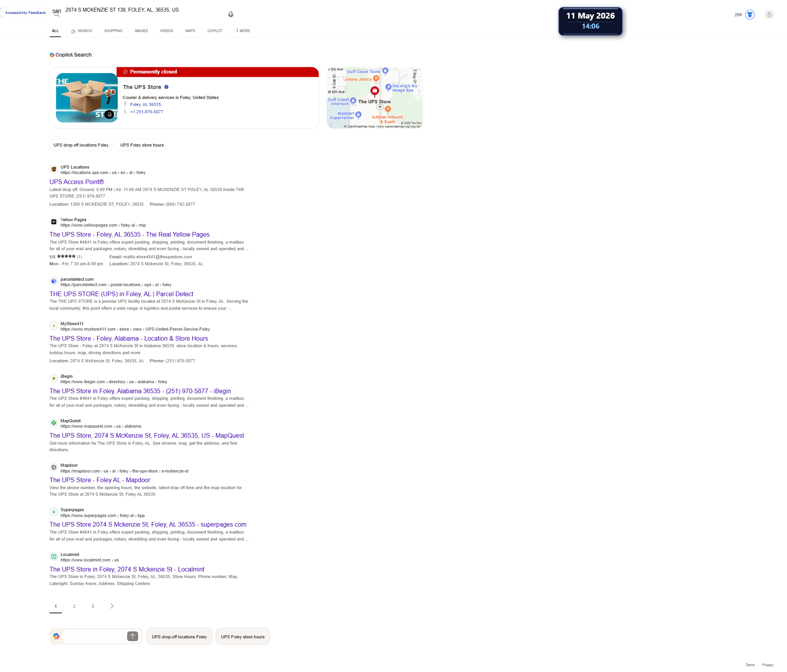The image size is (787, 672).
Task: Switch to the VIDEOS tab
Action: 167,31
